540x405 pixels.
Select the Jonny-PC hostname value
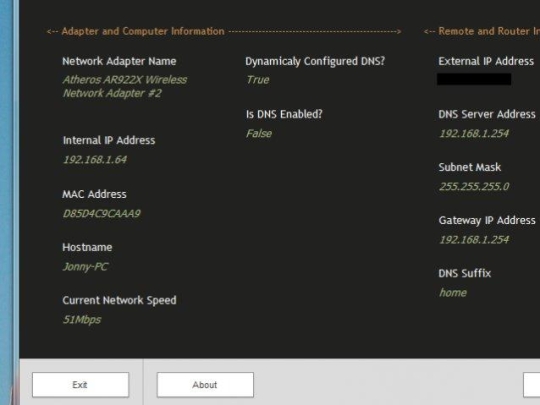pos(85,267)
